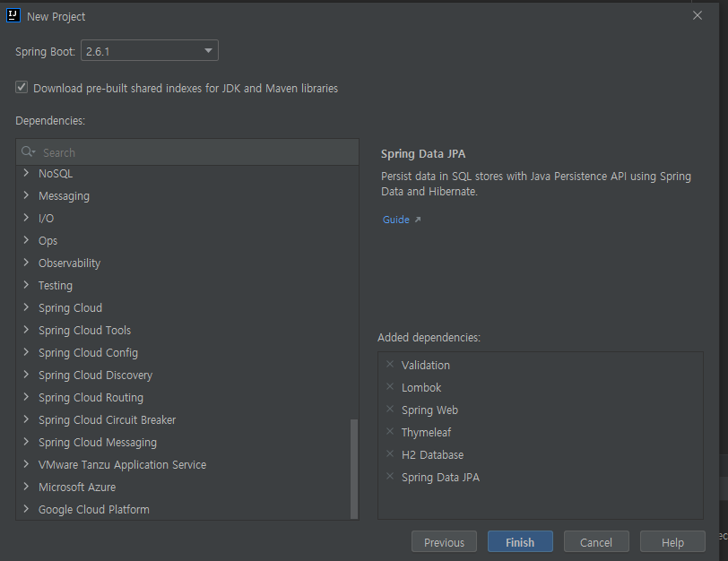Remove Lombok from added dependencies
The width and height of the screenshot is (728, 561).
pyautogui.click(x=390, y=386)
